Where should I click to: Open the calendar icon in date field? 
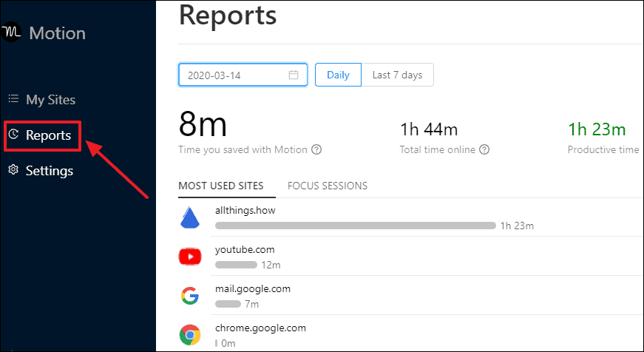(x=294, y=75)
